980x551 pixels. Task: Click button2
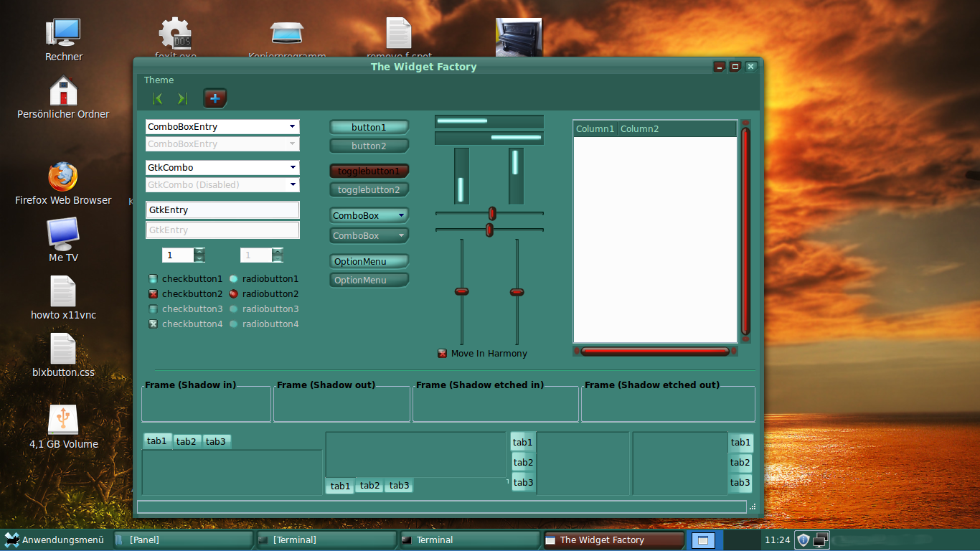369,146
